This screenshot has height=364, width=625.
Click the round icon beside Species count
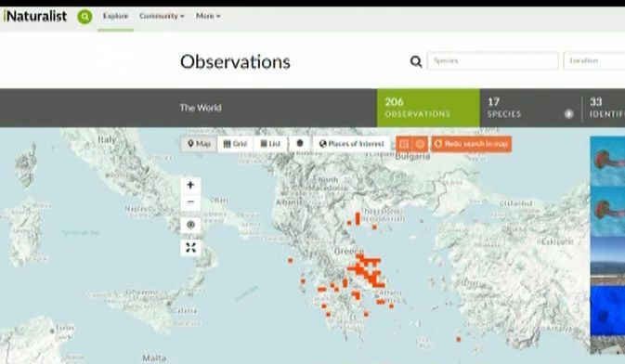click(568, 114)
